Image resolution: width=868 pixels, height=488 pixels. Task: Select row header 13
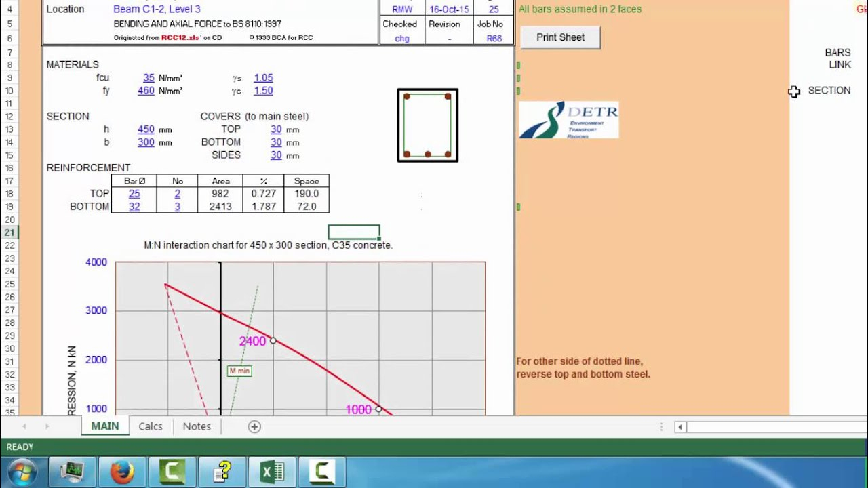(x=10, y=129)
